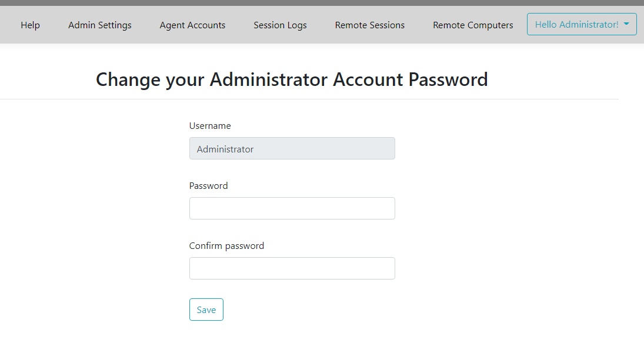Expand the administrator user dropdown in the navbar
The width and height of the screenshot is (644, 346).
point(581,24)
